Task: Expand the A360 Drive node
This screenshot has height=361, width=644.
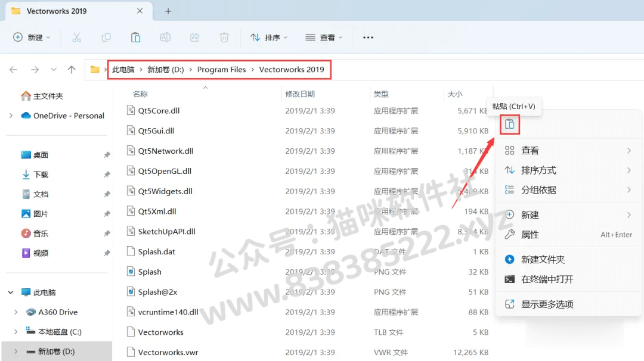Action: [16, 312]
